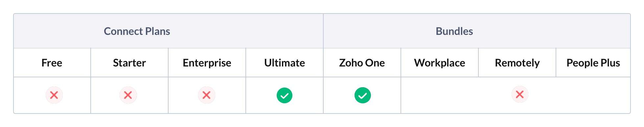Click the empty cell area below People Plus

(593, 95)
